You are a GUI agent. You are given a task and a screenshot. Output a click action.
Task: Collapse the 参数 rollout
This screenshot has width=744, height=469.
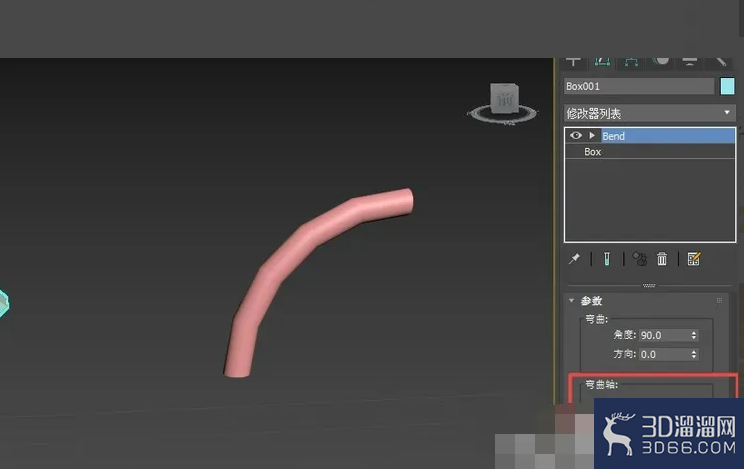tap(571, 300)
